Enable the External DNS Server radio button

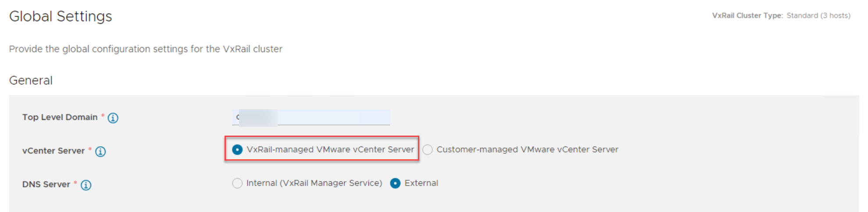coord(395,183)
